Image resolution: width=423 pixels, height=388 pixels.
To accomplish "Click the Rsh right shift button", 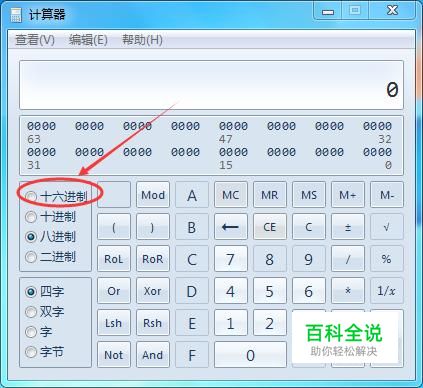I will tap(153, 323).
